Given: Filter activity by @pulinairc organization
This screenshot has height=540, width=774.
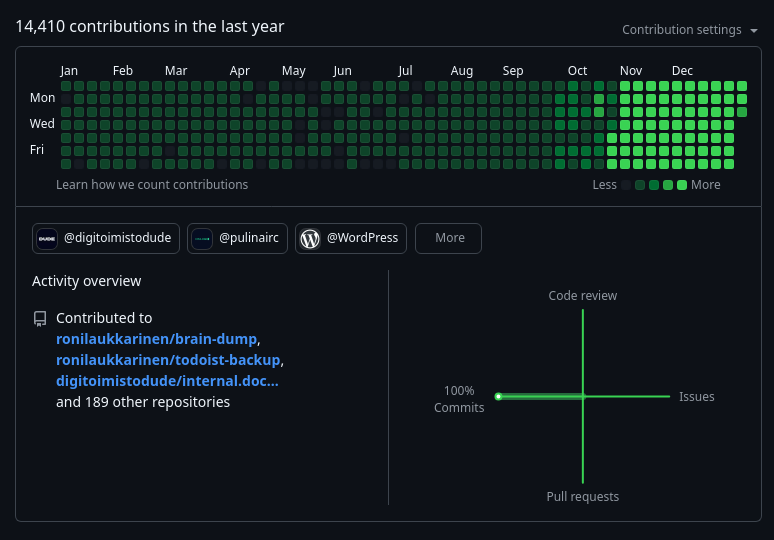Looking at the screenshot, I should [237, 238].
